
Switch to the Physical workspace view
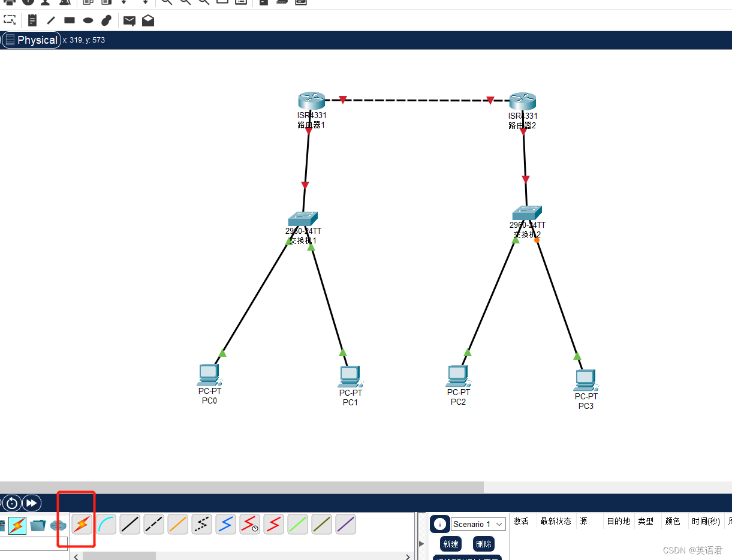(31, 40)
